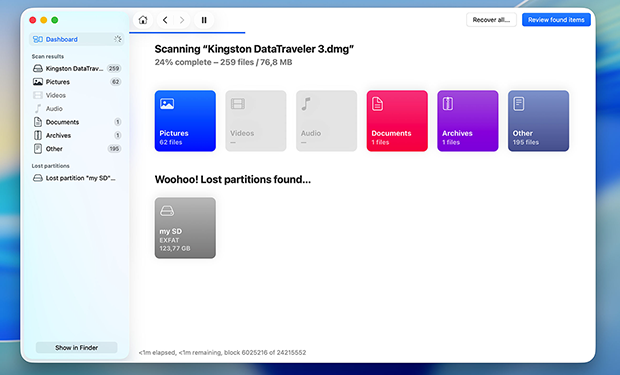Open the Other 195 files card
Image resolution: width=620 pixels, height=375 pixels.
click(539, 121)
